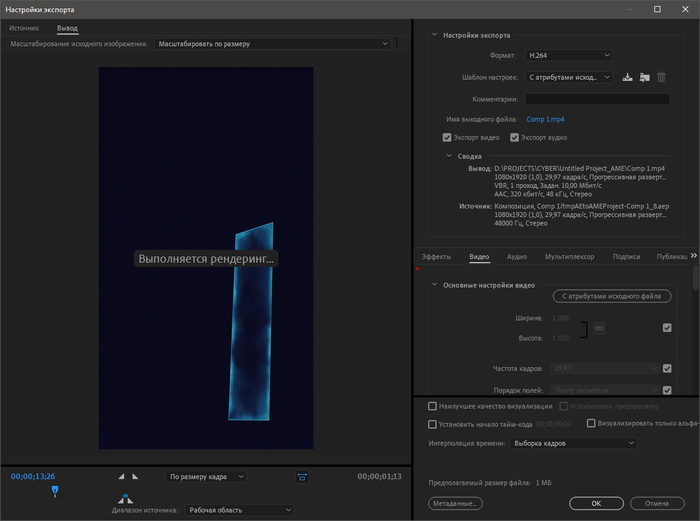Click the Метаданные button
700x521 pixels.
[x=455, y=503]
